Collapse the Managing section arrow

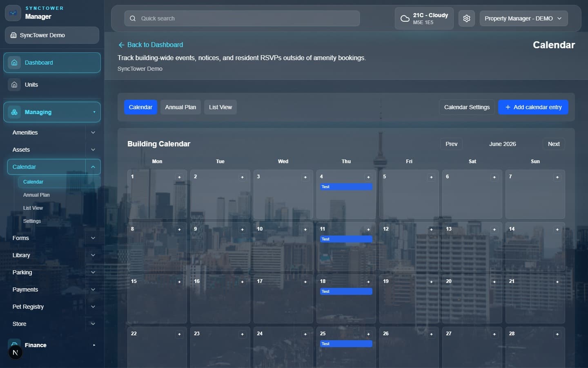point(94,112)
